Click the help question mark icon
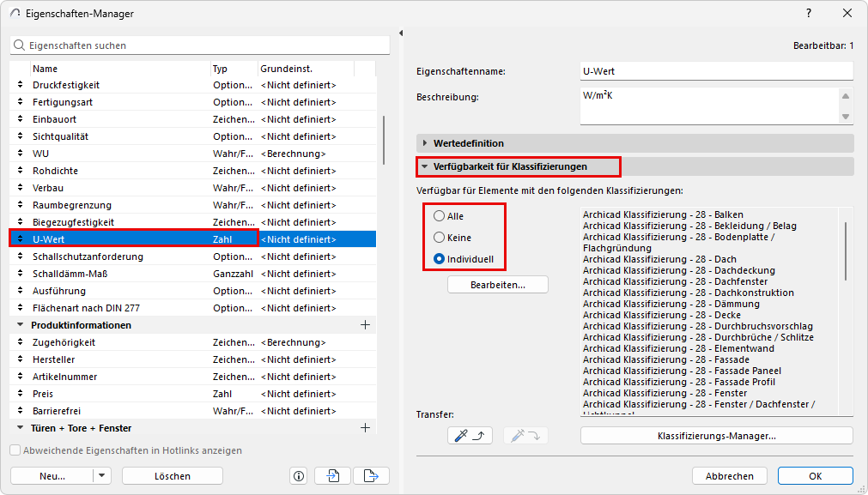Image resolution: width=868 pixels, height=495 pixels. pyautogui.click(x=809, y=13)
